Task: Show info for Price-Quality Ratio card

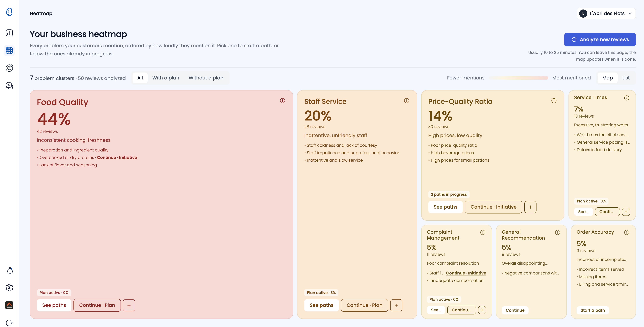Action: 554,101
